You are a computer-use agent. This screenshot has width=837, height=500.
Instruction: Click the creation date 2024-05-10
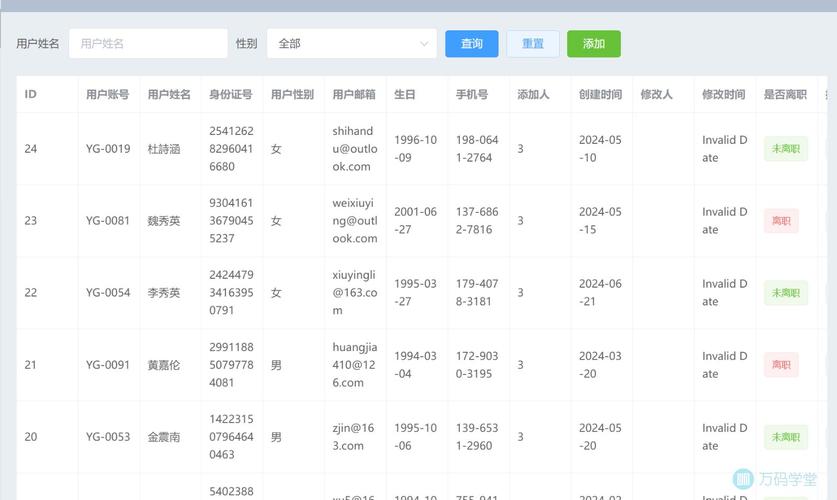click(x=601, y=149)
